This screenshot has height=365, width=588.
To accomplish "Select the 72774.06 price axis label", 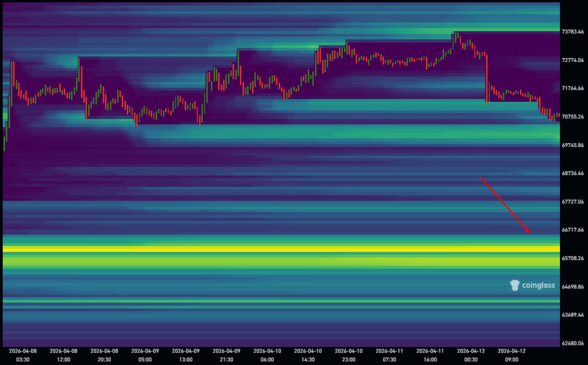I will 573,60.
